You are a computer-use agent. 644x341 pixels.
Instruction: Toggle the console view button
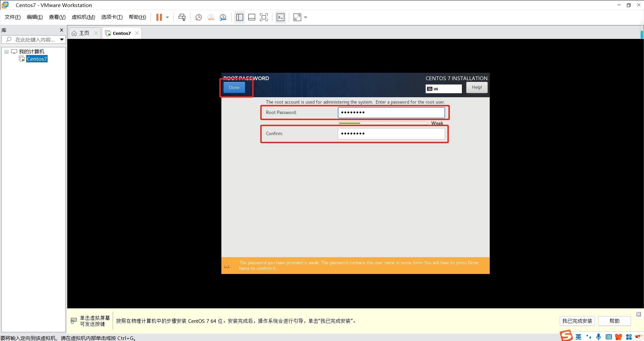click(280, 17)
